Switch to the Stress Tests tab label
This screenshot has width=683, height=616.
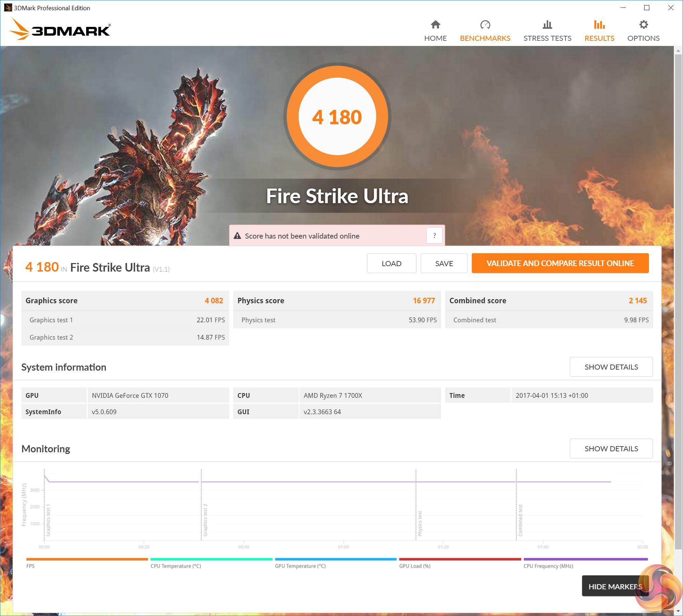pos(547,38)
